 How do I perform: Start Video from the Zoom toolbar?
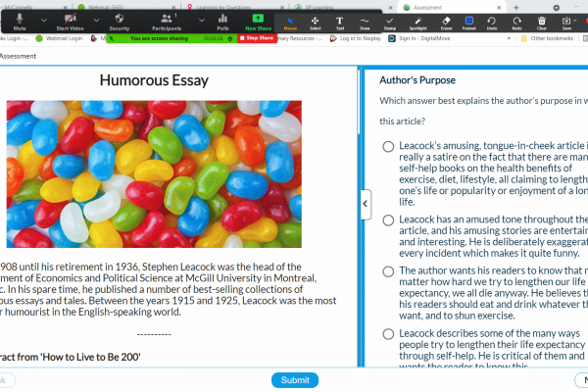click(69, 21)
